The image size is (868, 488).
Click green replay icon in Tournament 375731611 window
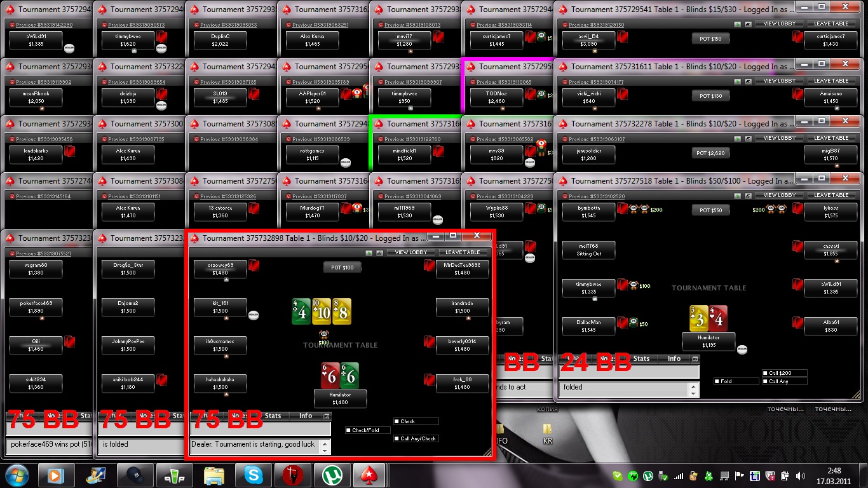click(738, 81)
